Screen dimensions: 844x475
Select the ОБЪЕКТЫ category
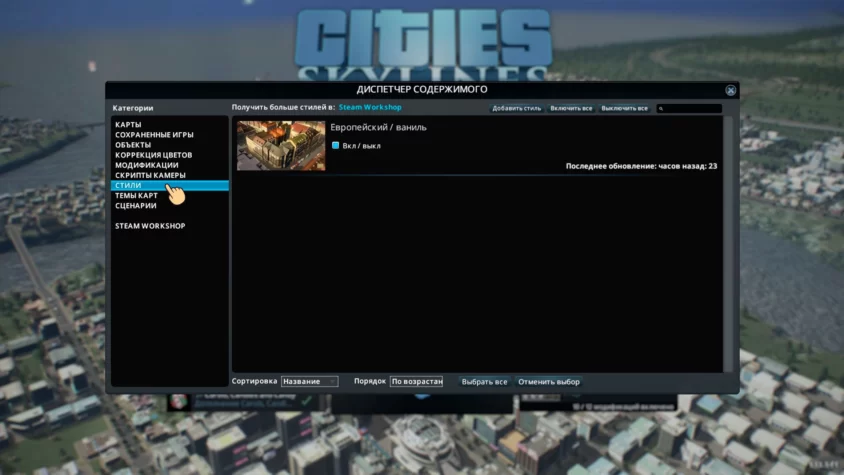pyautogui.click(x=133, y=145)
